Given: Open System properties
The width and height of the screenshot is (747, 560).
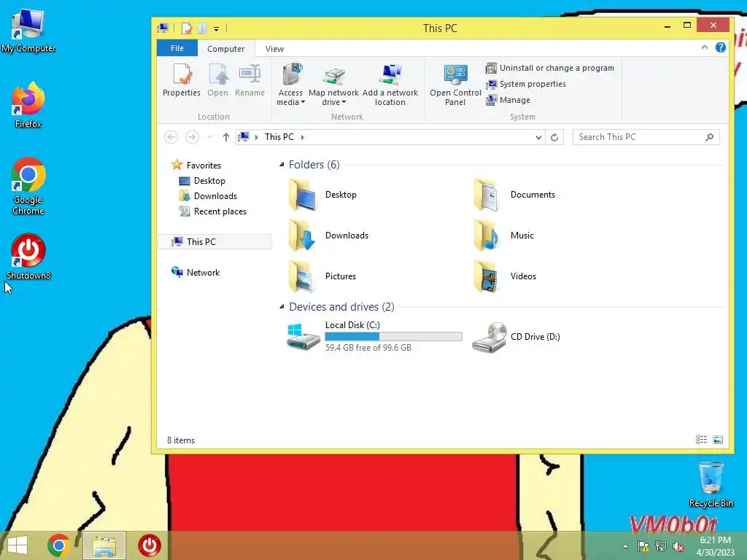Looking at the screenshot, I should (x=526, y=85).
